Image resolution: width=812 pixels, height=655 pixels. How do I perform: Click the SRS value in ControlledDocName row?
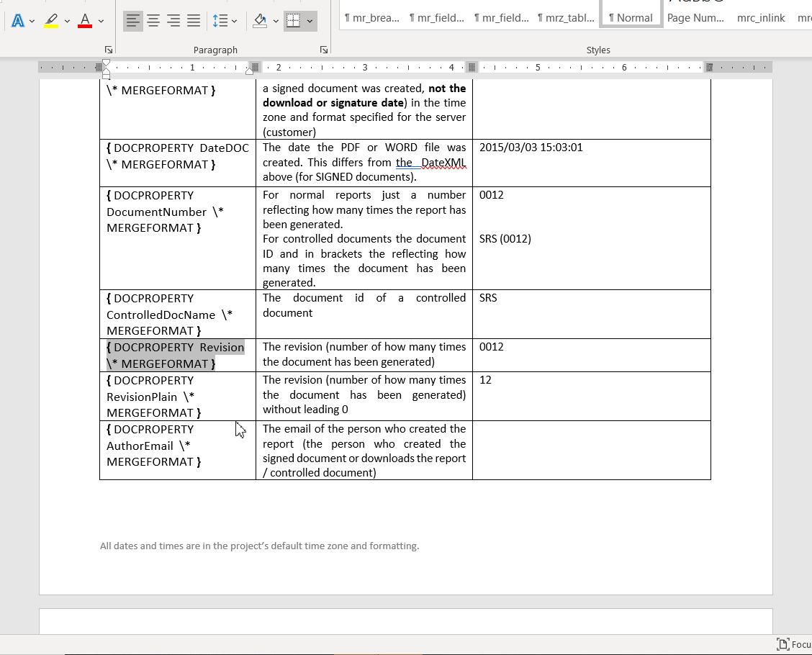tap(488, 298)
